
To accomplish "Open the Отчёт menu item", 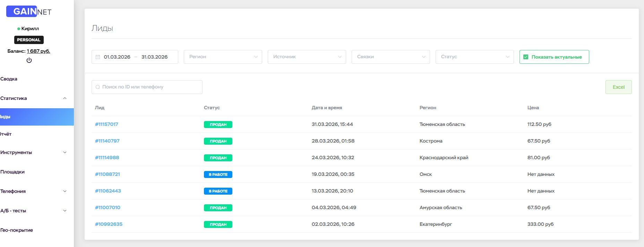I will point(6,134).
